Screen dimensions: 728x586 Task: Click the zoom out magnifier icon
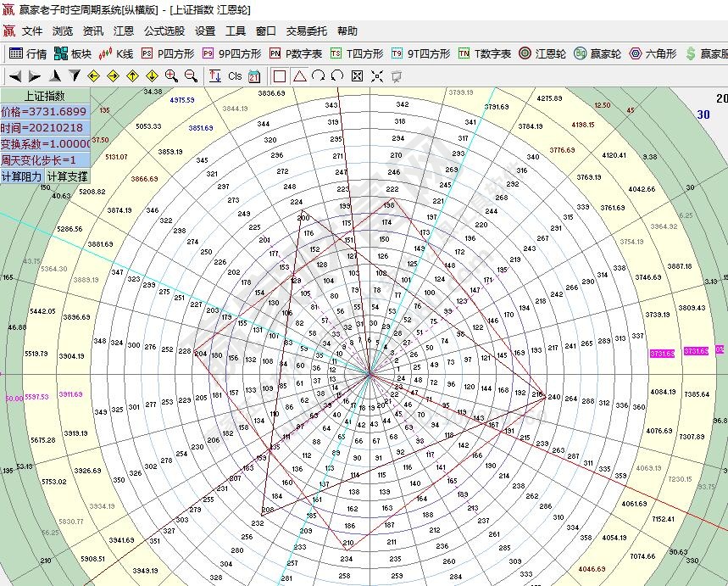(x=191, y=75)
